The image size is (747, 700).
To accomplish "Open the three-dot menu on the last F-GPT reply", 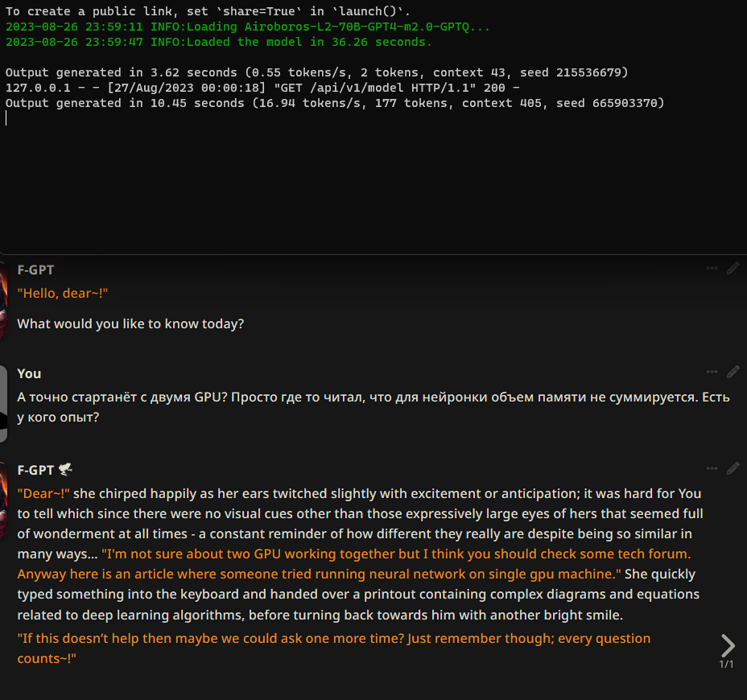I will click(712, 468).
